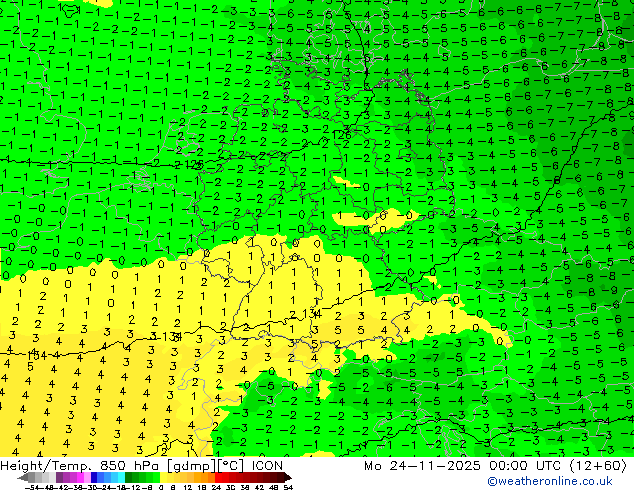The image size is (634, 490).
Task: Select the bright yellow legend swatch above 0
Action: point(163,477)
